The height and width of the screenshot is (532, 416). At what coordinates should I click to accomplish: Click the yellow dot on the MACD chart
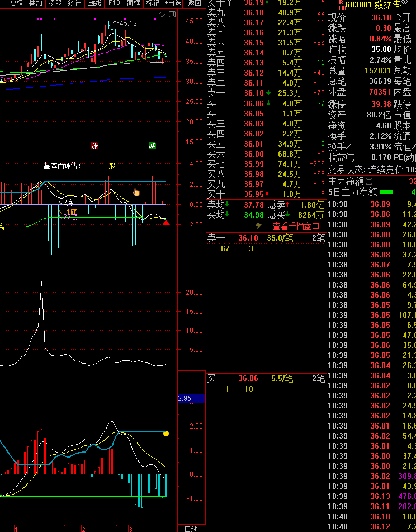coord(166,434)
